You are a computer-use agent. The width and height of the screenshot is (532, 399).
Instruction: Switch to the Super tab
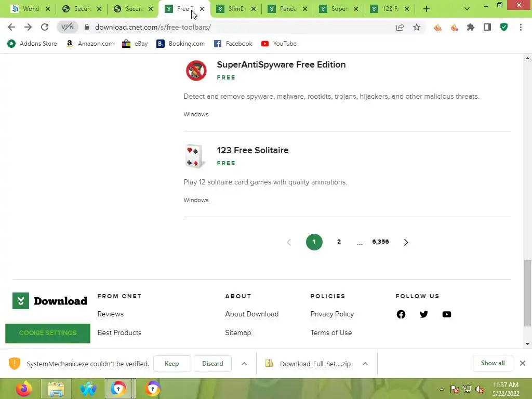339,9
